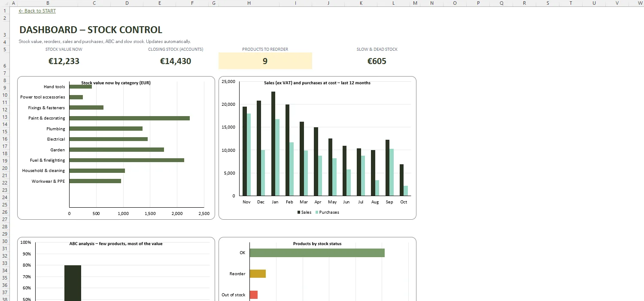Click the Sales legend entry
This screenshot has width=644, height=301.
(304, 212)
